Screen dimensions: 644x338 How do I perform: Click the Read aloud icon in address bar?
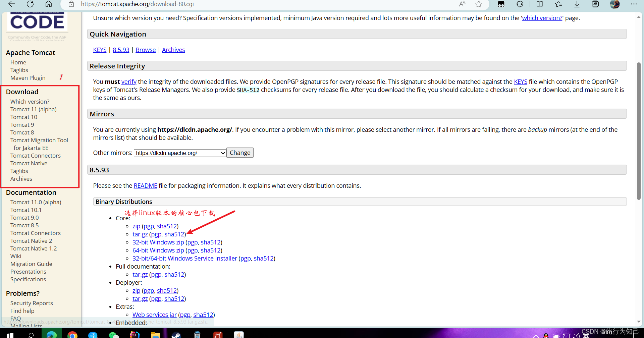[x=462, y=4]
